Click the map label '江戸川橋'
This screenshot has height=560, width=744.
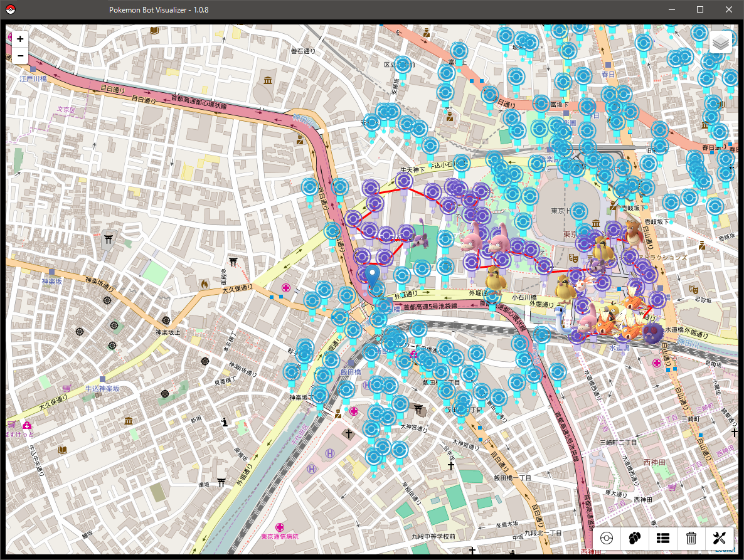pyautogui.click(x=33, y=79)
